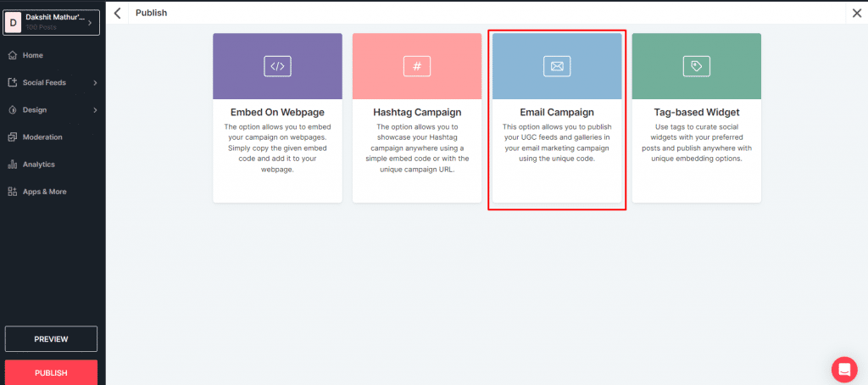Click the envelope Email Campaign icon
This screenshot has width=868, height=385.
557,66
